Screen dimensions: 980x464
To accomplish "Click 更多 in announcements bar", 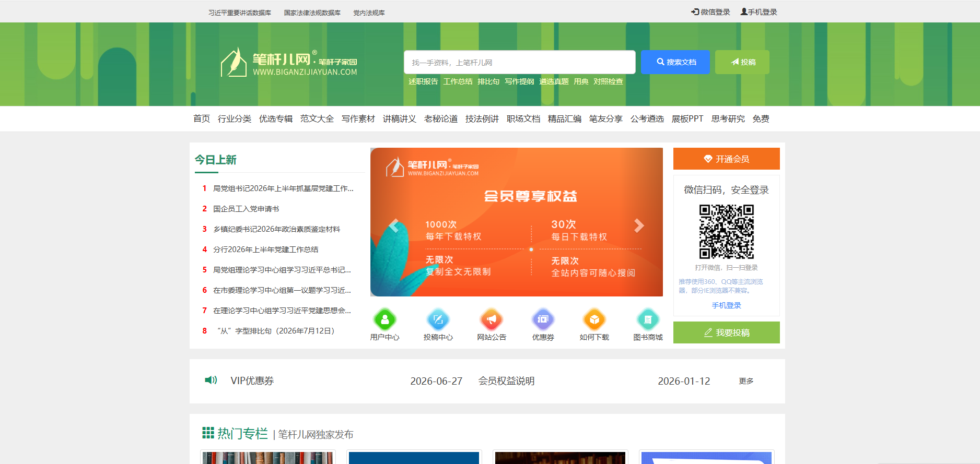I will click(746, 381).
